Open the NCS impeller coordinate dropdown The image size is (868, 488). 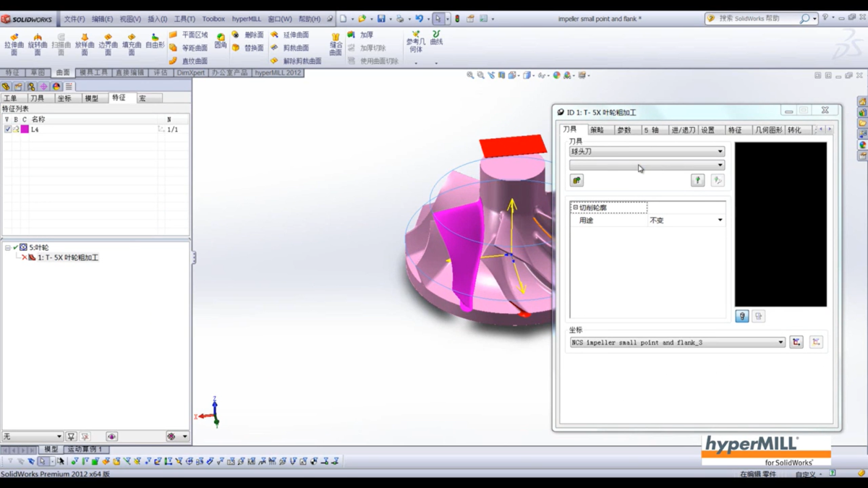click(677, 343)
